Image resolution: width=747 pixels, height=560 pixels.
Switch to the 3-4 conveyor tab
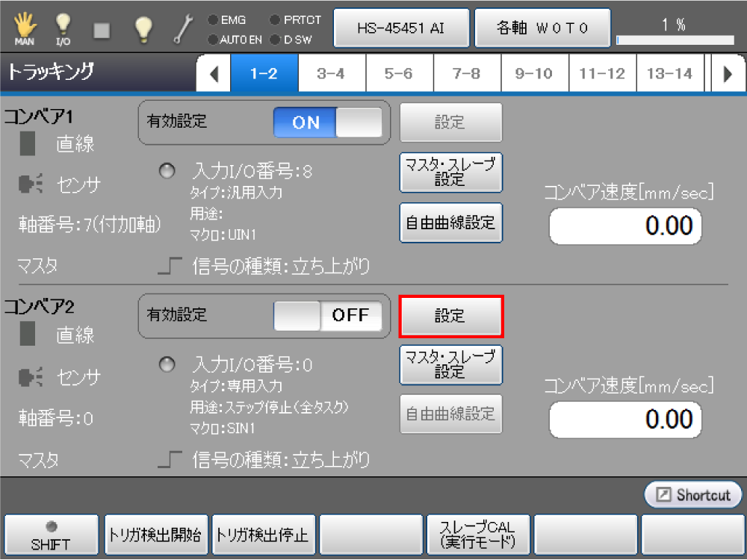pos(331,74)
